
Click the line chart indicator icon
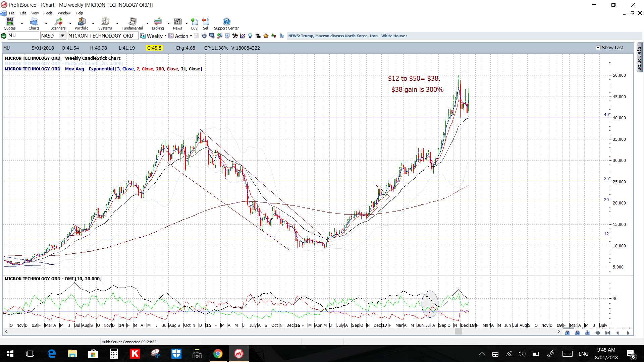pyautogui.click(x=243, y=36)
